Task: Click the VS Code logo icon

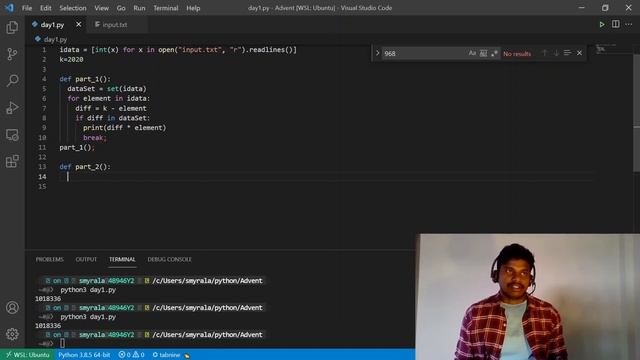Action: pyautogui.click(x=9, y=8)
